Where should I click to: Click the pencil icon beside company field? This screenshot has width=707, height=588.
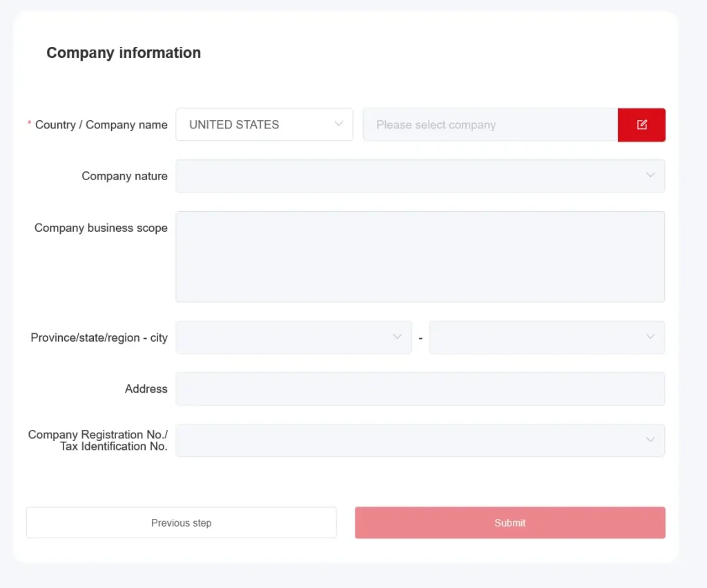(641, 125)
